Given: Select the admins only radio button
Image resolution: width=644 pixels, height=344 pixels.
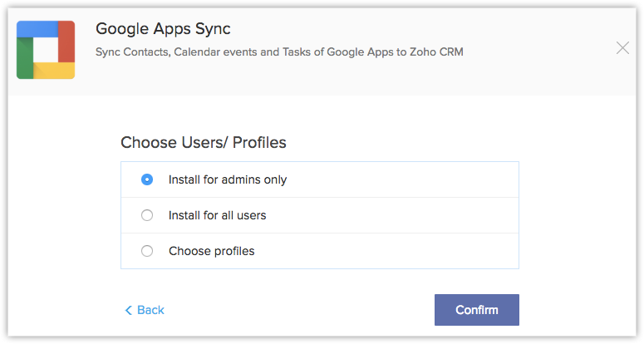Looking at the screenshot, I should coord(147,179).
